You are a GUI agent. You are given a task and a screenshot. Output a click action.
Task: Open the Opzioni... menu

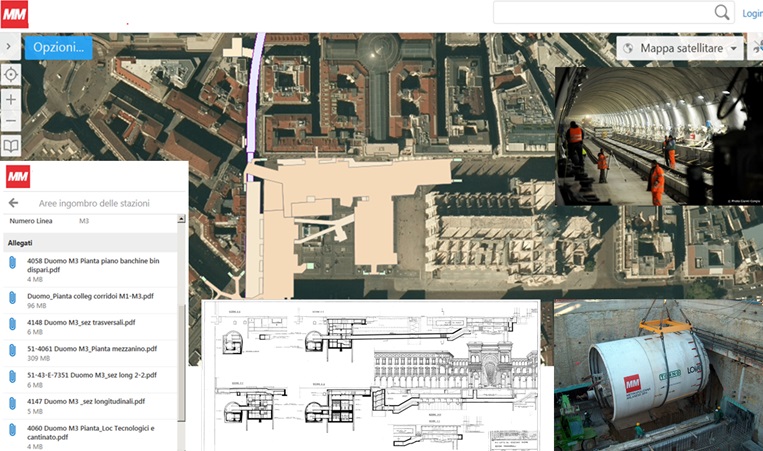[x=58, y=47]
